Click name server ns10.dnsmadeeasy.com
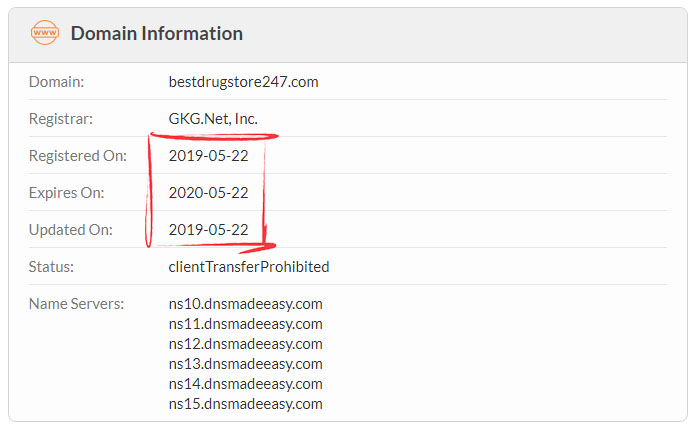This screenshot has height=429, width=695. tap(246, 304)
